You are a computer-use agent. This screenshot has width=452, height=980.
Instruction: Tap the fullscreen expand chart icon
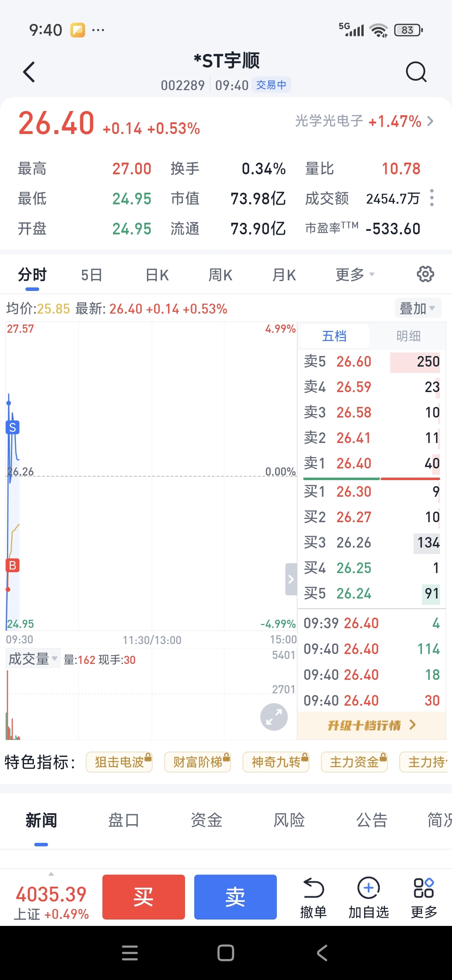[x=274, y=717]
